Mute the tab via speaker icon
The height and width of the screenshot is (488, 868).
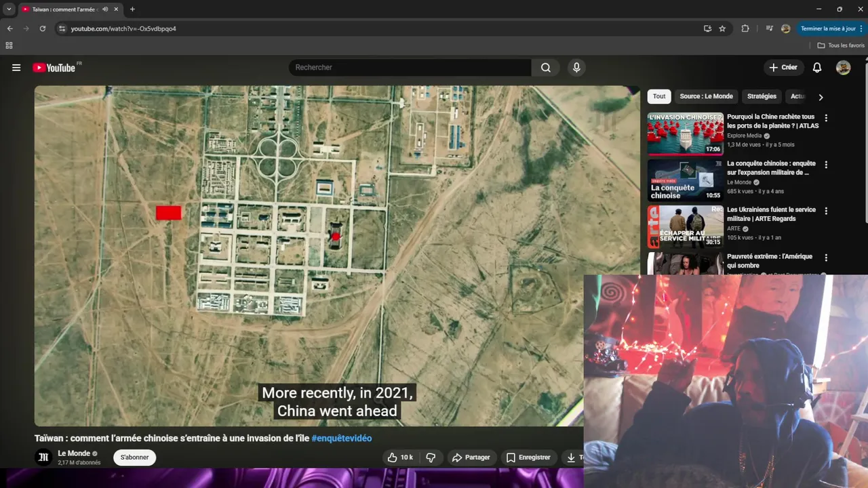pyautogui.click(x=105, y=9)
